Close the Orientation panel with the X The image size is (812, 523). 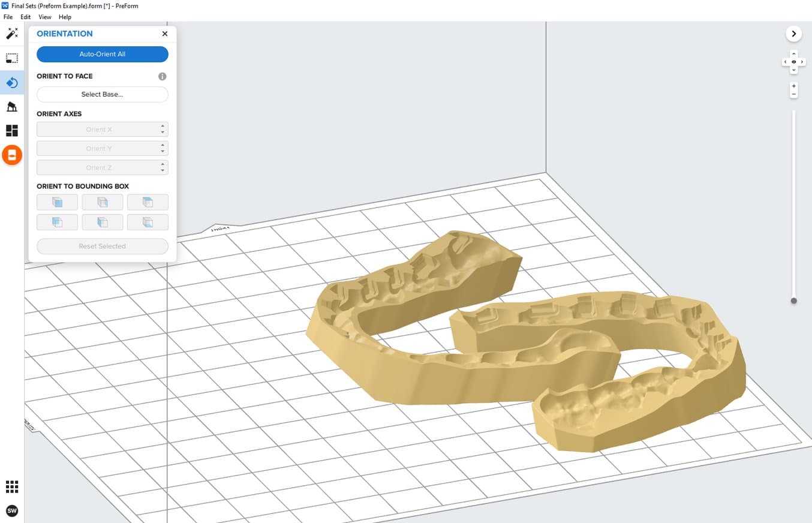(165, 34)
